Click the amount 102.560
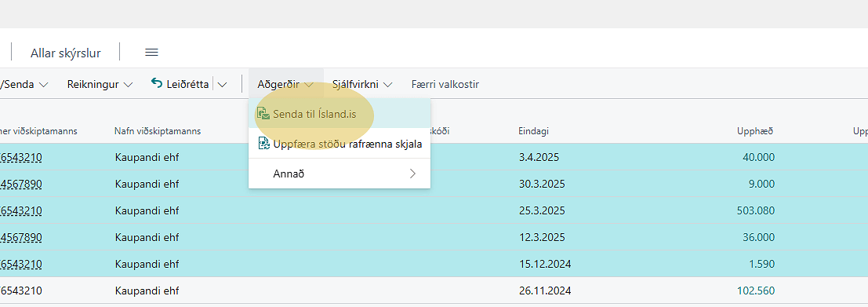The image size is (868, 307). coord(756,291)
